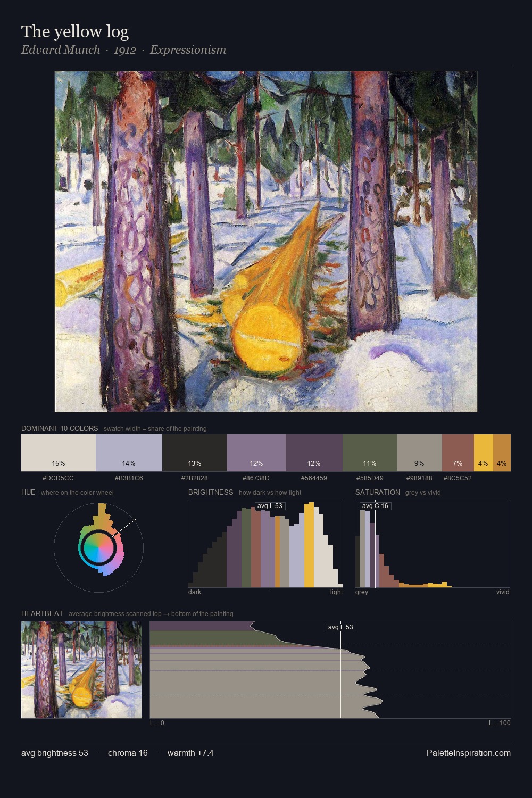Screen dimensions: 532x798
Task: Click the 'chroma 16' footer stat
Action: point(128,753)
